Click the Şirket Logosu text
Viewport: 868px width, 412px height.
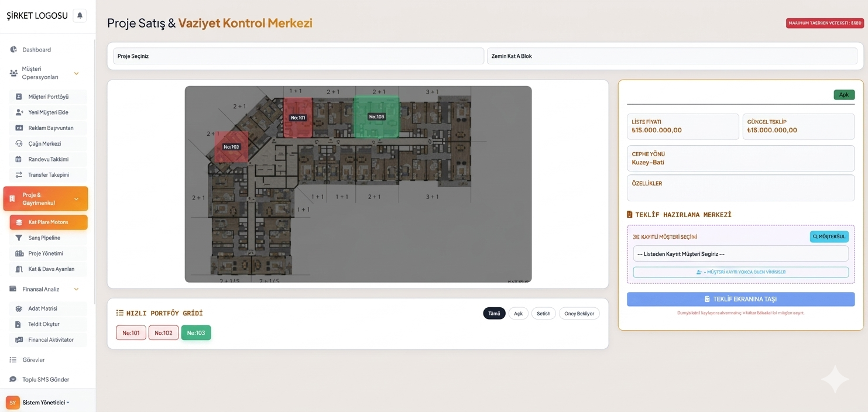[x=37, y=16]
